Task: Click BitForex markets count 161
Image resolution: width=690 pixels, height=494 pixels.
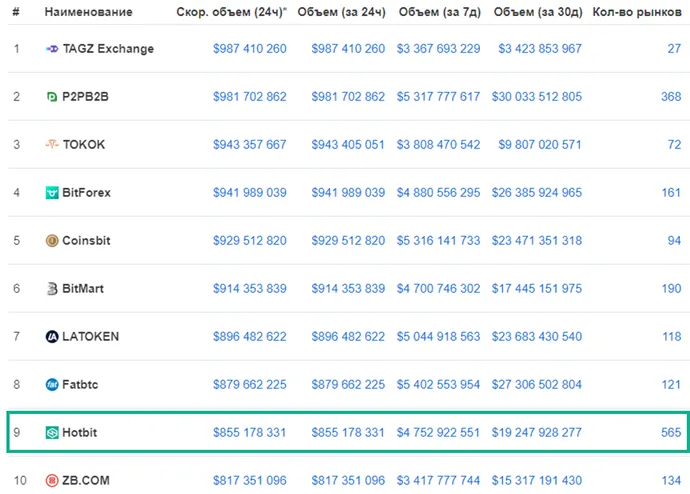Action: pos(672,193)
